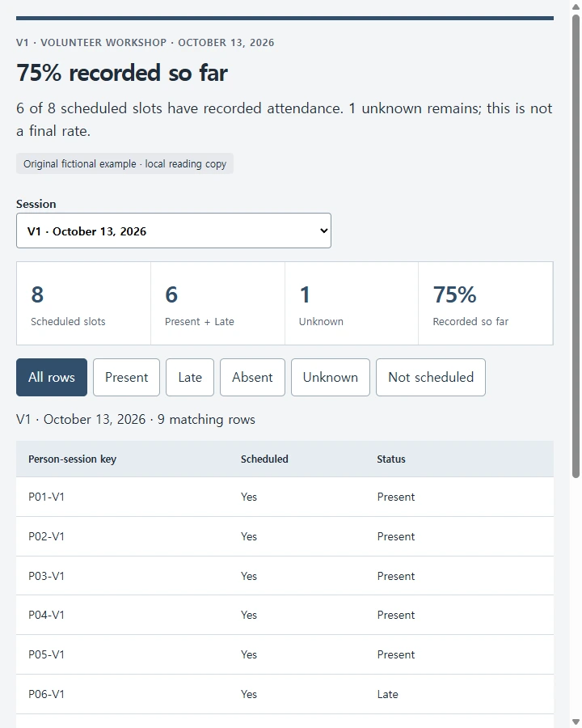Click the Present status of P01-V1
The height and width of the screenshot is (728, 582).
pyautogui.click(x=396, y=497)
